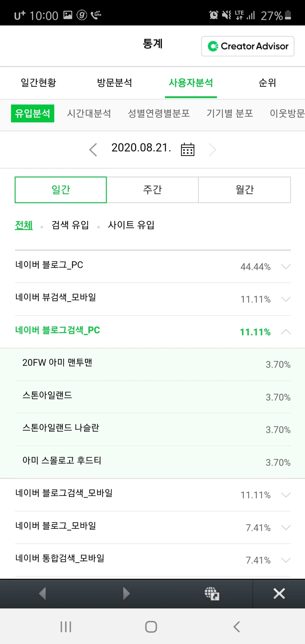The image size is (305, 644).
Task: Tap Android recent apps button
Action: click(66, 627)
